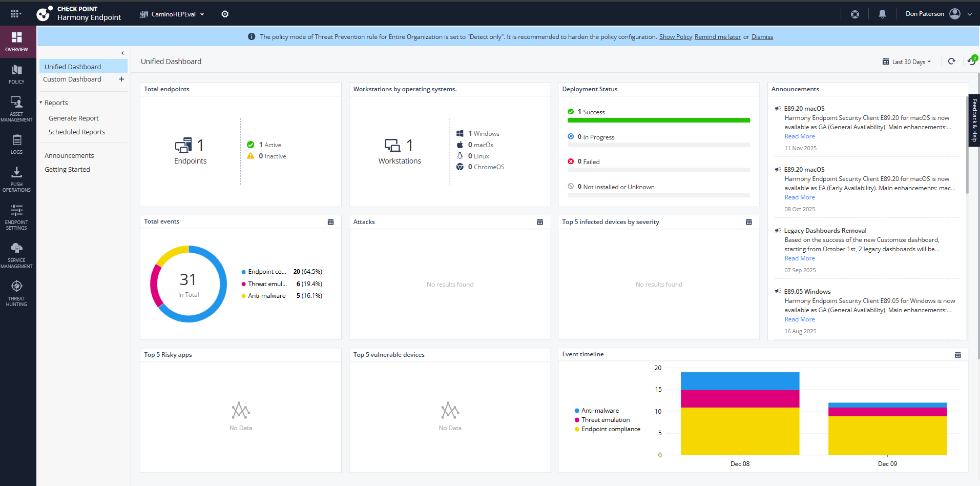This screenshot has height=486, width=980.
Task: Click the Workstations icon
Action: [392, 146]
